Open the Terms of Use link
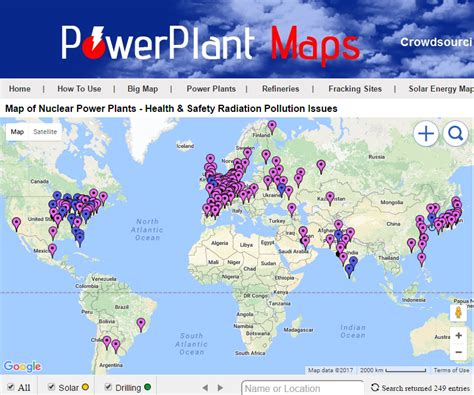Image resolution: width=474 pixels, height=395 pixels. click(x=451, y=370)
